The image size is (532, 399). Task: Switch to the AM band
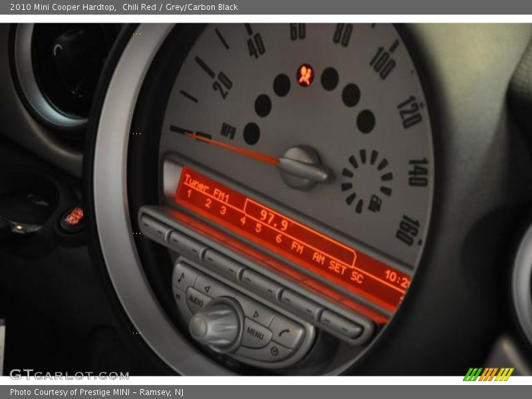click(319, 257)
